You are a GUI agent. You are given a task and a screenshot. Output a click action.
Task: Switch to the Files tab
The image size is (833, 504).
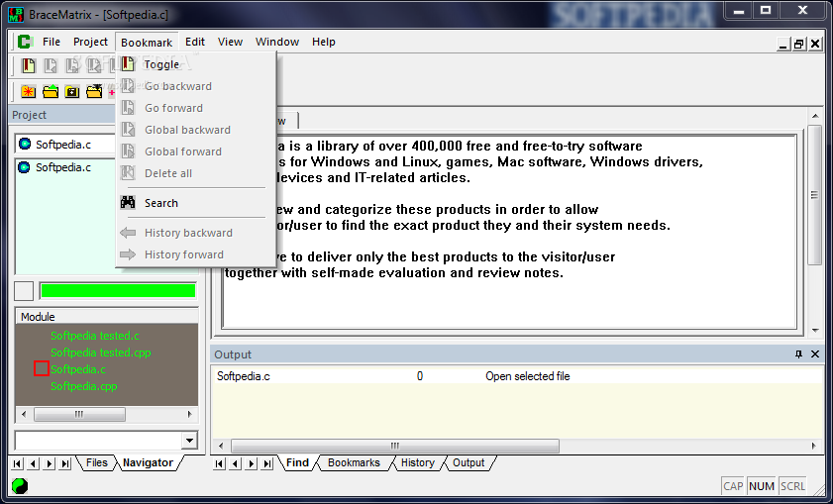pyautogui.click(x=97, y=462)
